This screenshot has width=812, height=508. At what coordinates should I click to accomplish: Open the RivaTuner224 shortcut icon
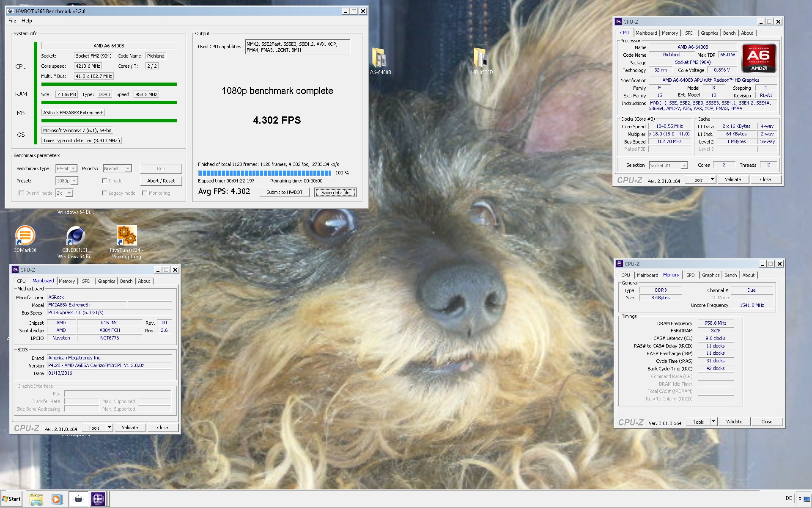click(x=126, y=236)
